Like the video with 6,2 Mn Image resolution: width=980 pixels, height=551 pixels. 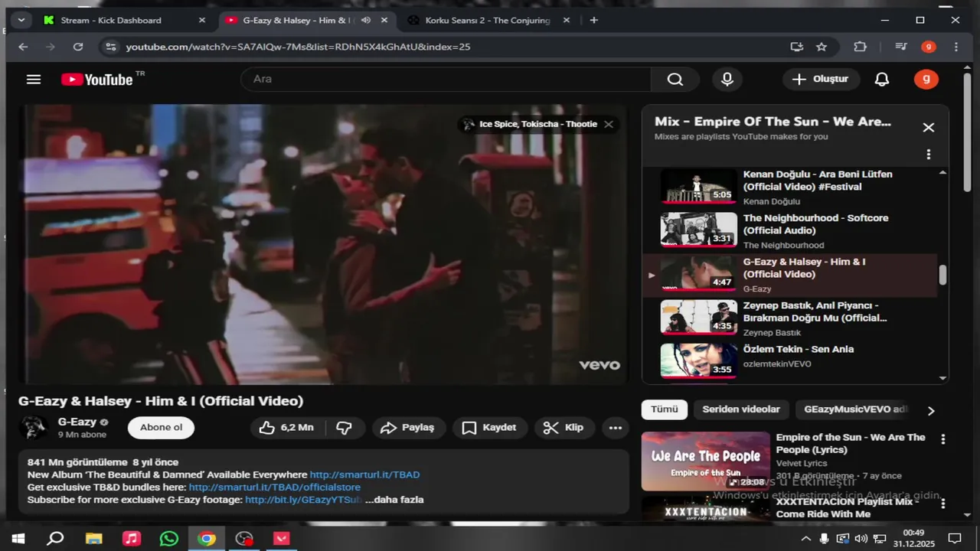287,428
